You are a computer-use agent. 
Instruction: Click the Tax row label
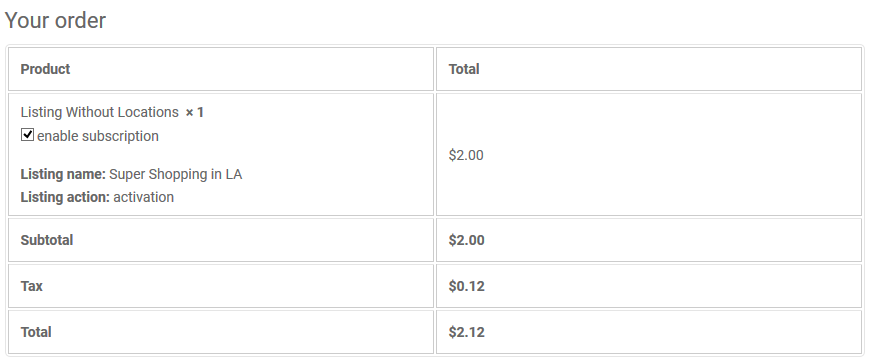[x=32, y=286]
